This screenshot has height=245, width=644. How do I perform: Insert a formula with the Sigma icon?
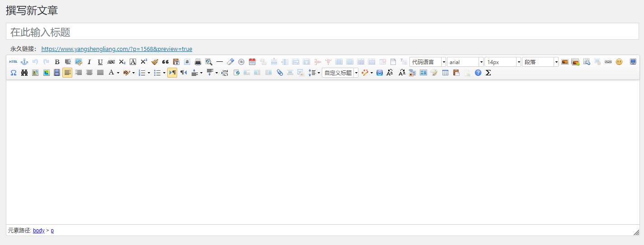tap(488, 73)
